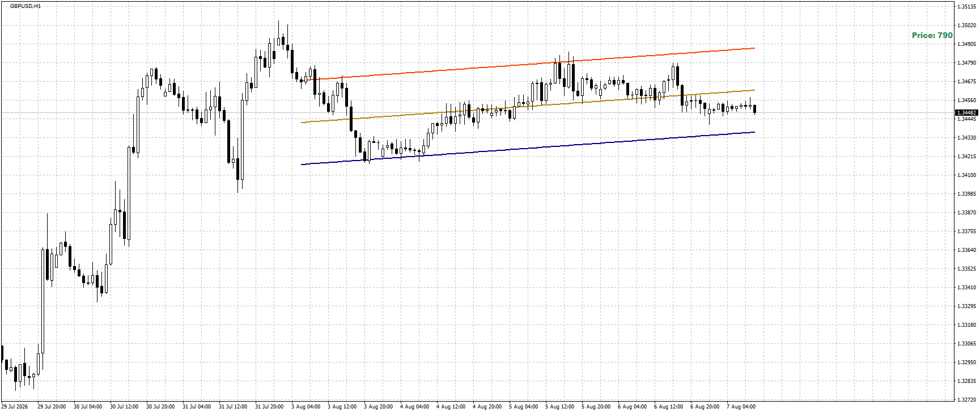The image size is (980, 413).
Task: Click the "3 Aug 04:00" time label
Action: point(306,407)
